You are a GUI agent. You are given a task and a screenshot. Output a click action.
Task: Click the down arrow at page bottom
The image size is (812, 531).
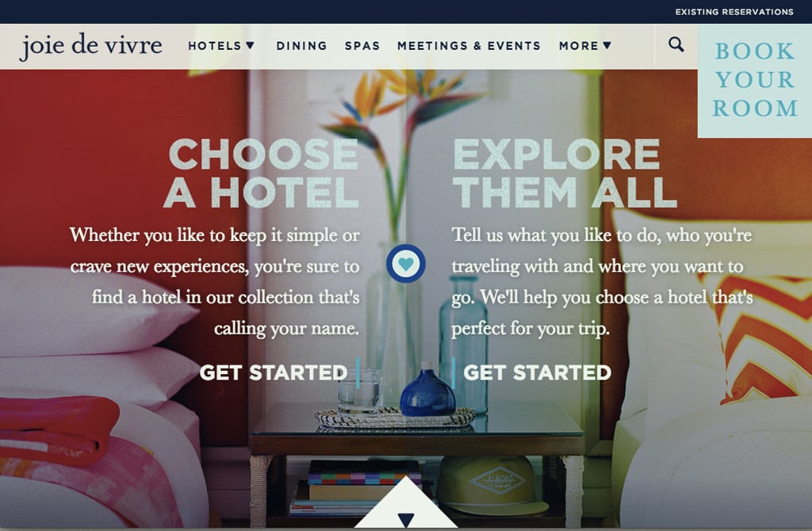406,519
